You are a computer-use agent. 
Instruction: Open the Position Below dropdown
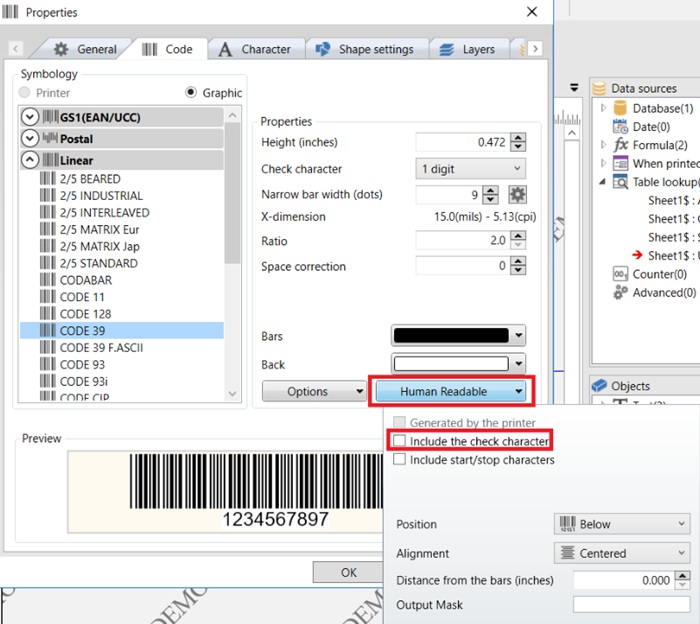(x=622, y=524)
